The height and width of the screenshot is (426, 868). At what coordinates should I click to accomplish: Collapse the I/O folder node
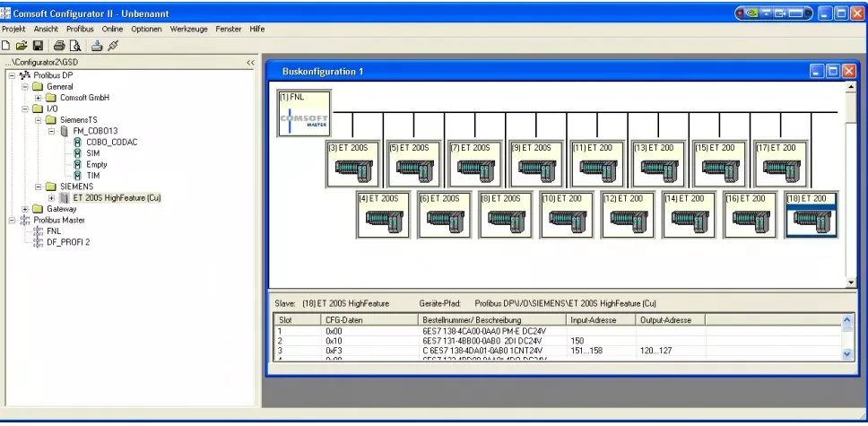click(x=25, y=109)
